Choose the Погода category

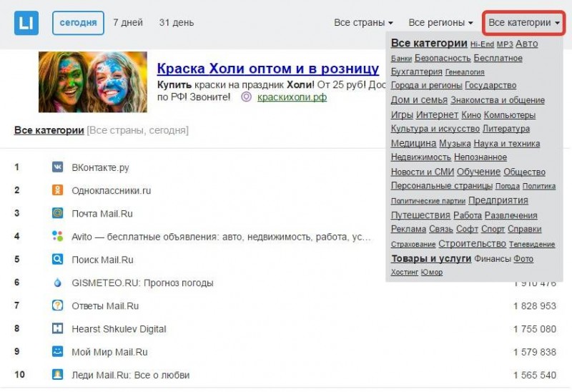point(508,186)
